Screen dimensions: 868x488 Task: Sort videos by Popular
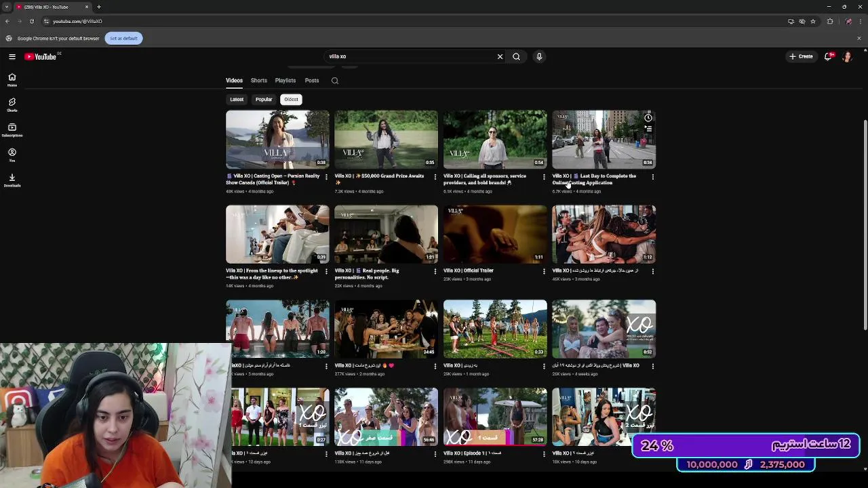click(264, 100)
